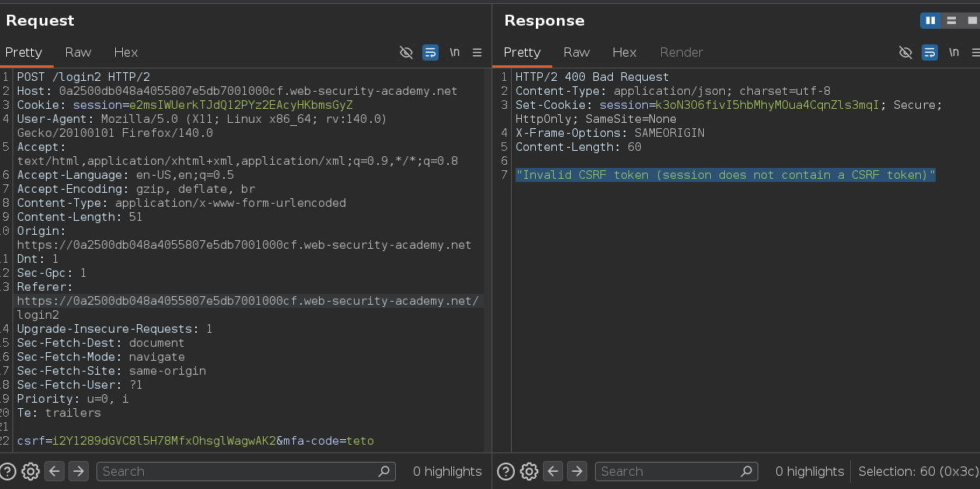Open the Response Render tab

(x=681, y=52)
